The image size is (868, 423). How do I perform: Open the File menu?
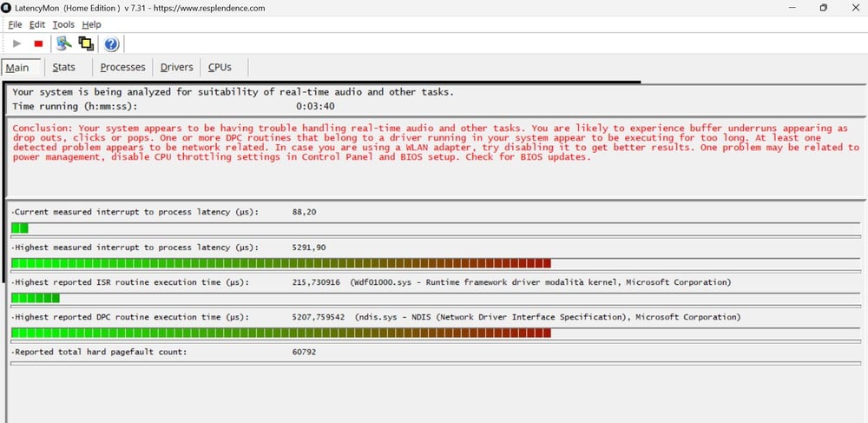coord(15,24)
